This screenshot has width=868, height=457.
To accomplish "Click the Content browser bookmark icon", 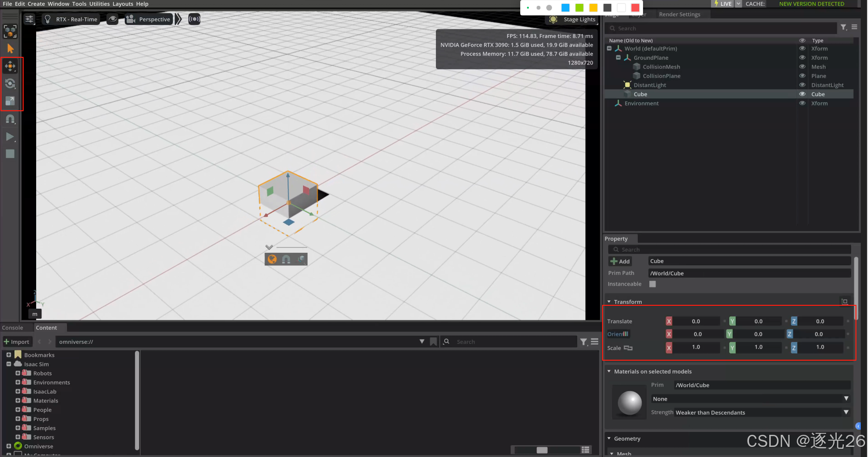I will pyautogui.click(x=434, y=341).
